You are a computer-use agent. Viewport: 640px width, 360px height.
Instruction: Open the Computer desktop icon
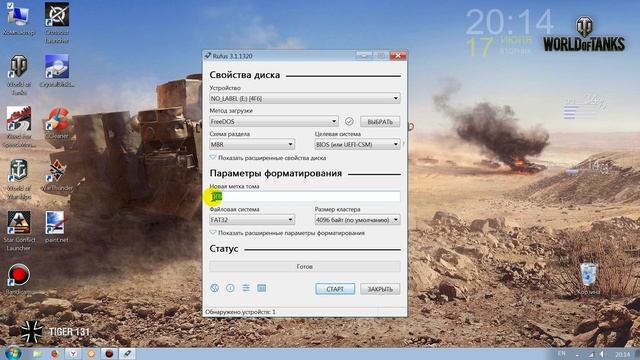[18, 18]
